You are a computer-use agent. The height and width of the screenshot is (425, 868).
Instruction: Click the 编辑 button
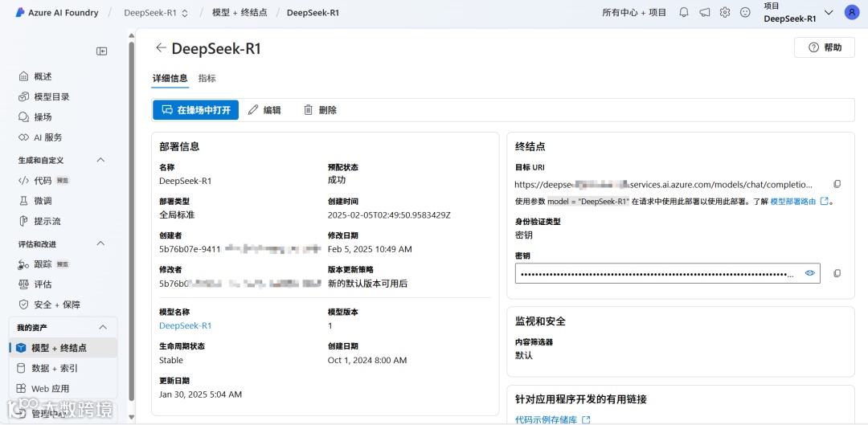pos(264,110)
